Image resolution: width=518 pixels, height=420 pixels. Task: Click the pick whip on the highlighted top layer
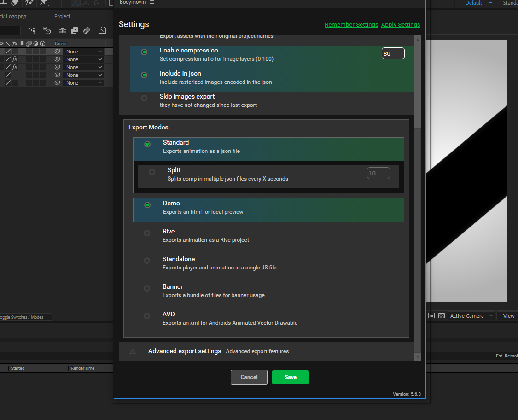click(57, 51)
